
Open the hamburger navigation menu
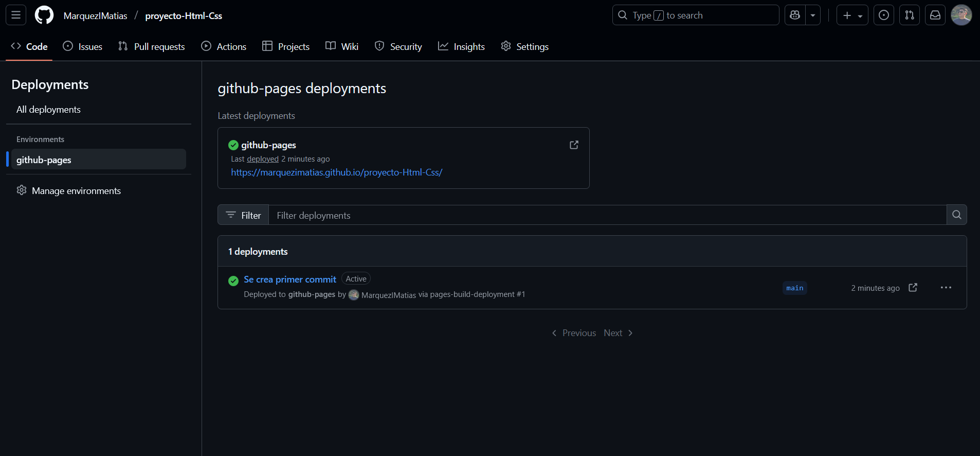tap(16, 15)
